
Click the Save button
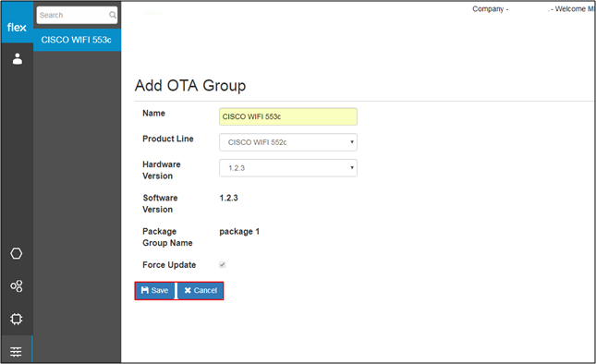coord(154,291)
